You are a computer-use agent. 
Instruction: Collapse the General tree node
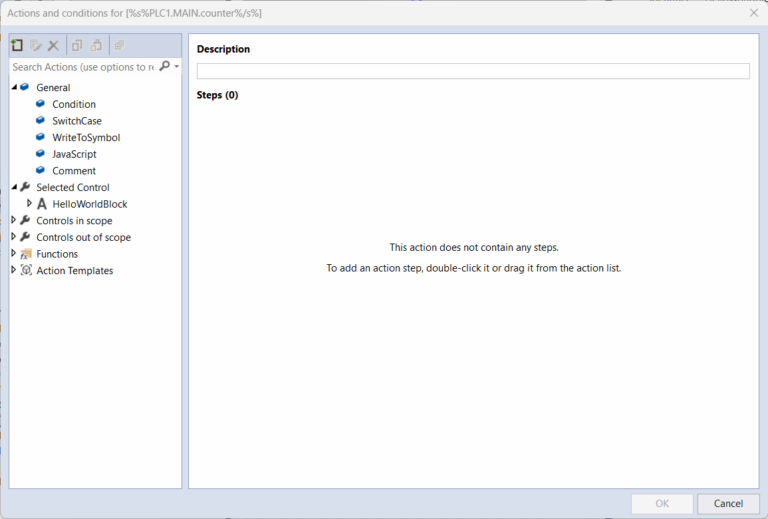(14, 88)
